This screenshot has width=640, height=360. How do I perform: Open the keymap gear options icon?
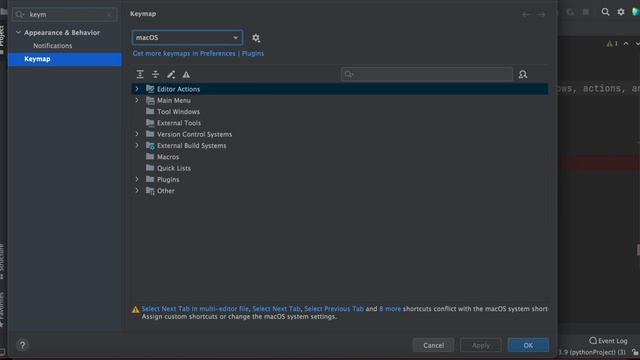pos(256,38)
